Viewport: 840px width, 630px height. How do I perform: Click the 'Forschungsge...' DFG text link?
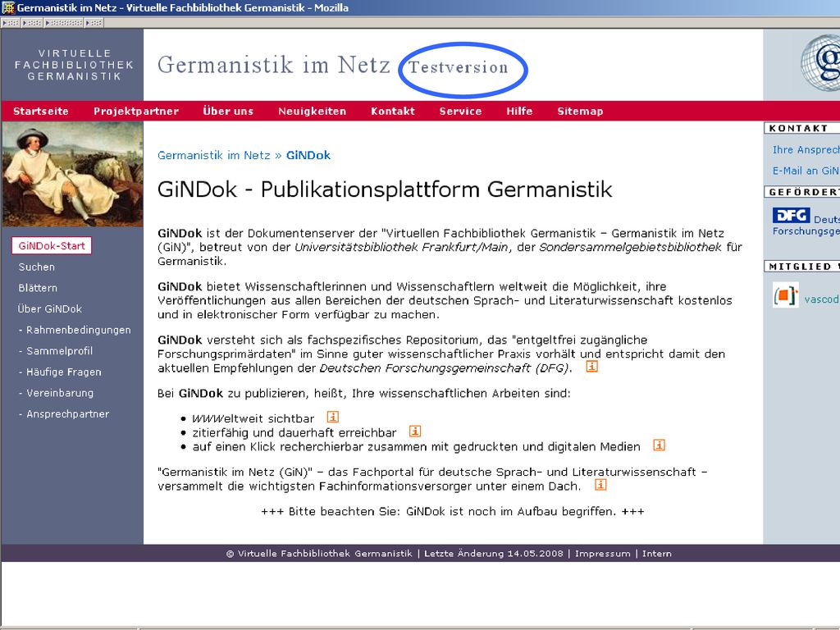806,231
